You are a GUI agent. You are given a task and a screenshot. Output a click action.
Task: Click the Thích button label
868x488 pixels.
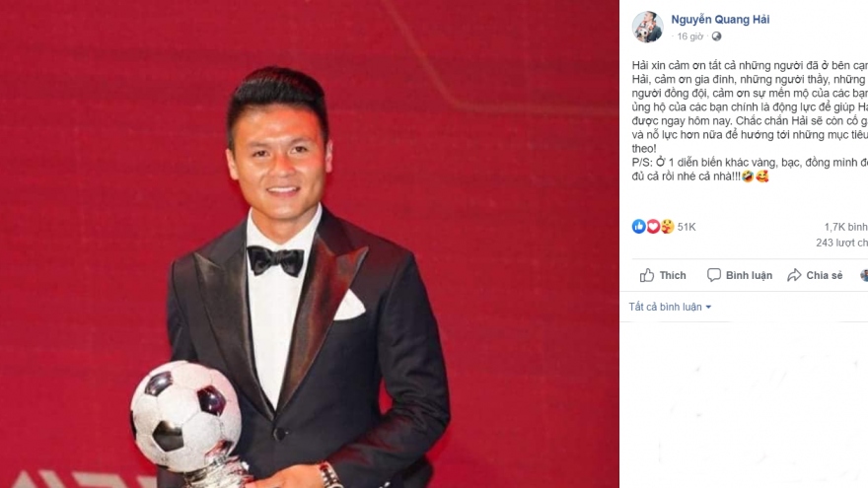point(673,275)
